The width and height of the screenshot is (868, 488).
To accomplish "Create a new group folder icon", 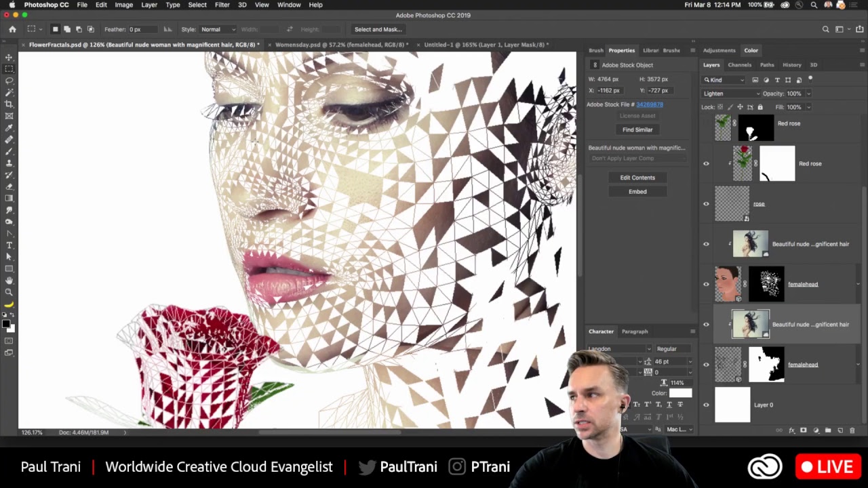I will tap(828, 430).
